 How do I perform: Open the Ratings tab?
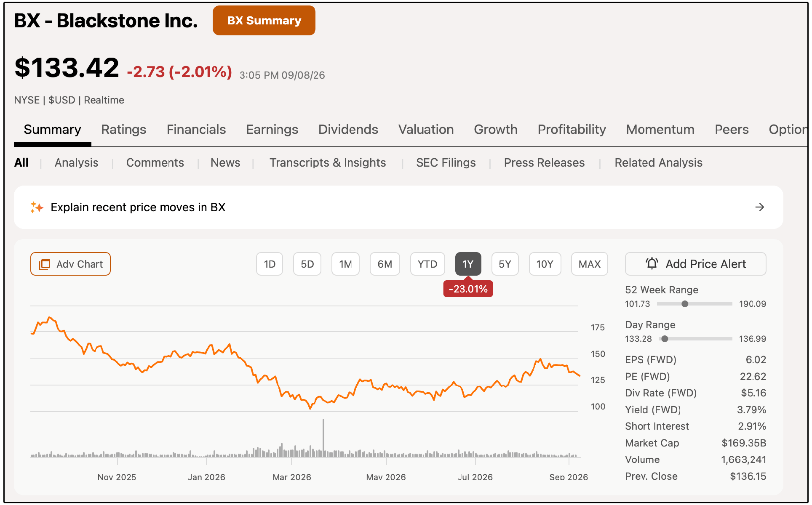[123, 129]
